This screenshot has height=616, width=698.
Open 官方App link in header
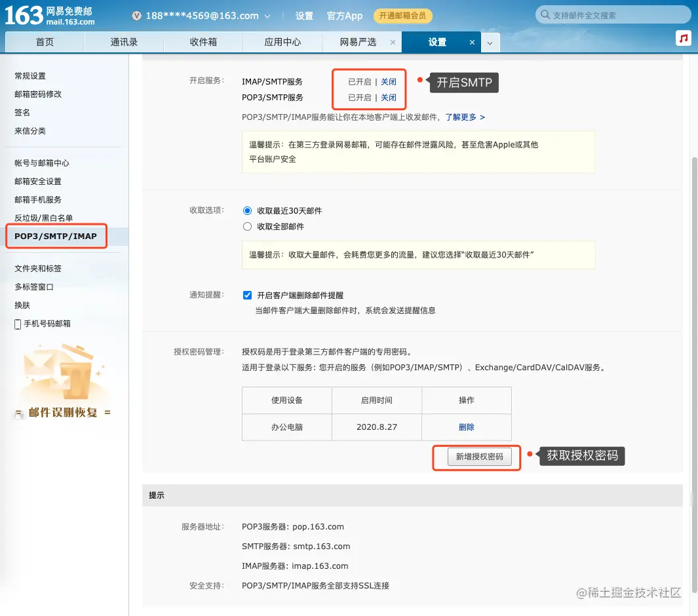pyautogui.click(x=345, y=16)
